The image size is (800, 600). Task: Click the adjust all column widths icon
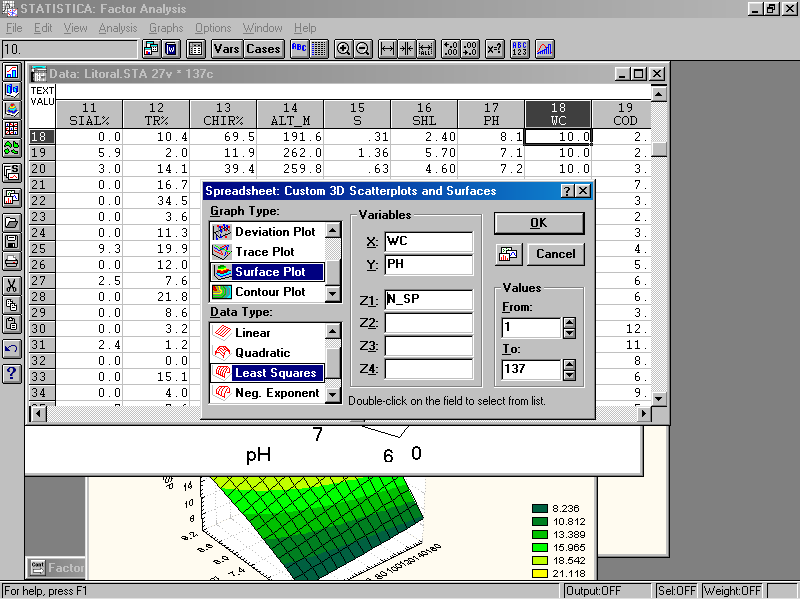(426, 49)
